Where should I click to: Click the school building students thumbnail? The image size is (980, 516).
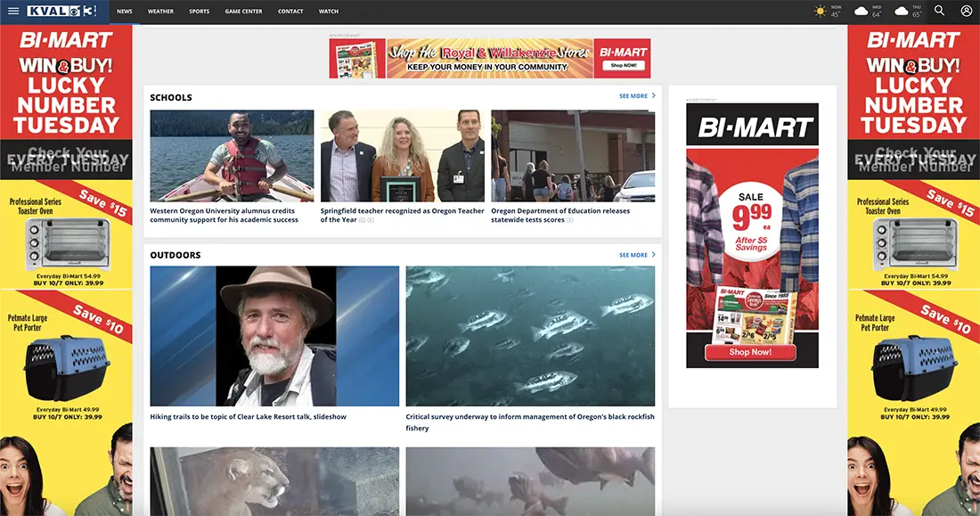click(573, 156)
